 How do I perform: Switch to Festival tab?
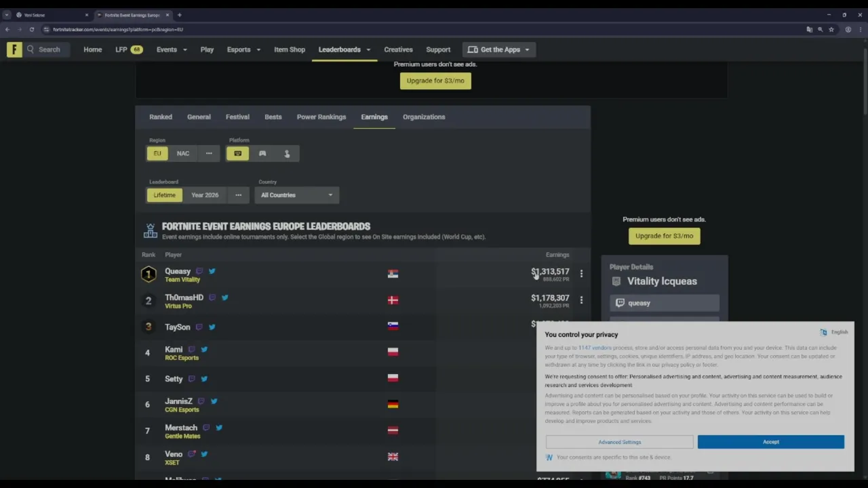[x=237, y=117]
